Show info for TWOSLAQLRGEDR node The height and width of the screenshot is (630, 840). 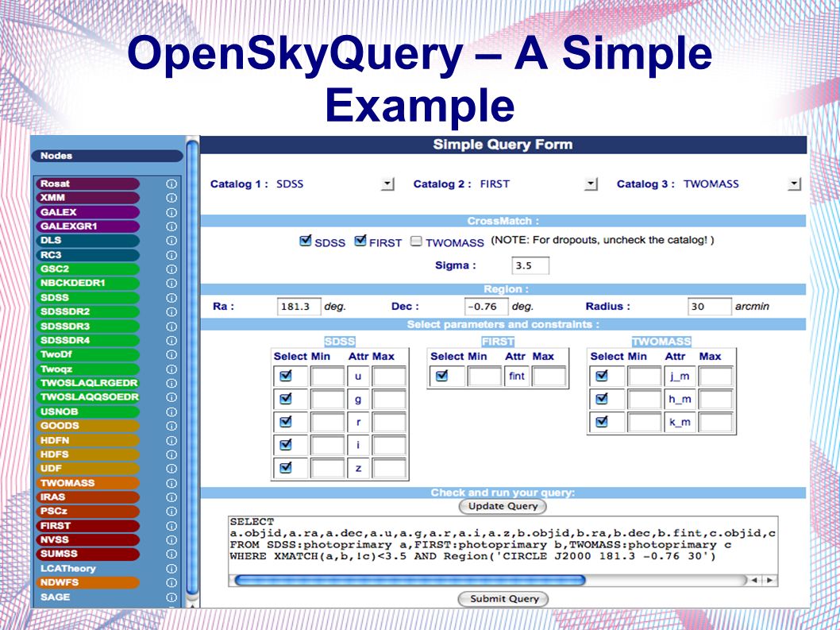click(x=171, y=384)
